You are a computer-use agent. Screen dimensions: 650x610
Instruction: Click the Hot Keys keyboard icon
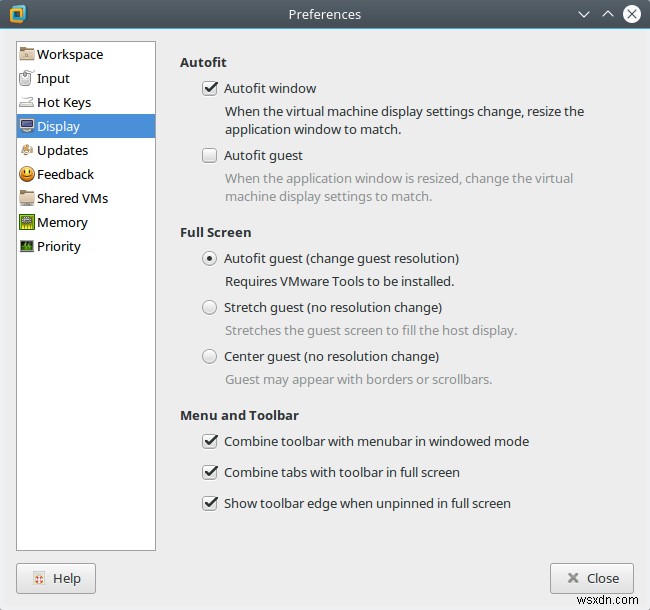point(27,102)
